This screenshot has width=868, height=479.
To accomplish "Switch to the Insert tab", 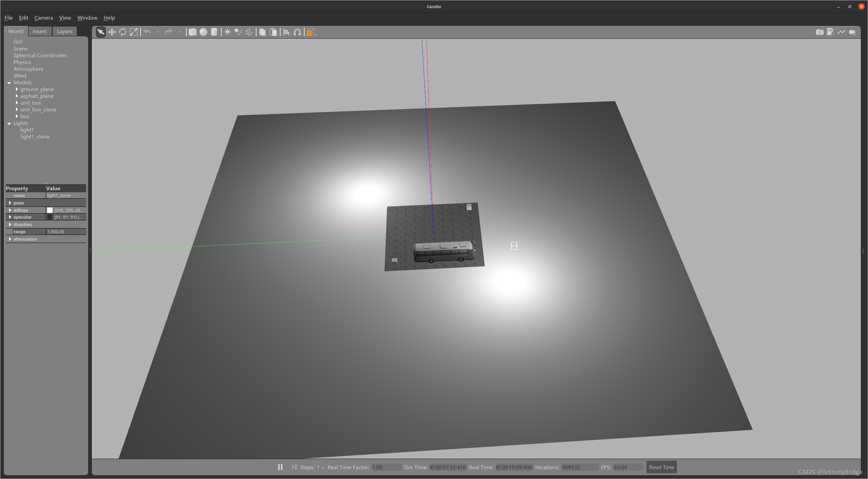I will pyautogui.click(x=39, y=31).
